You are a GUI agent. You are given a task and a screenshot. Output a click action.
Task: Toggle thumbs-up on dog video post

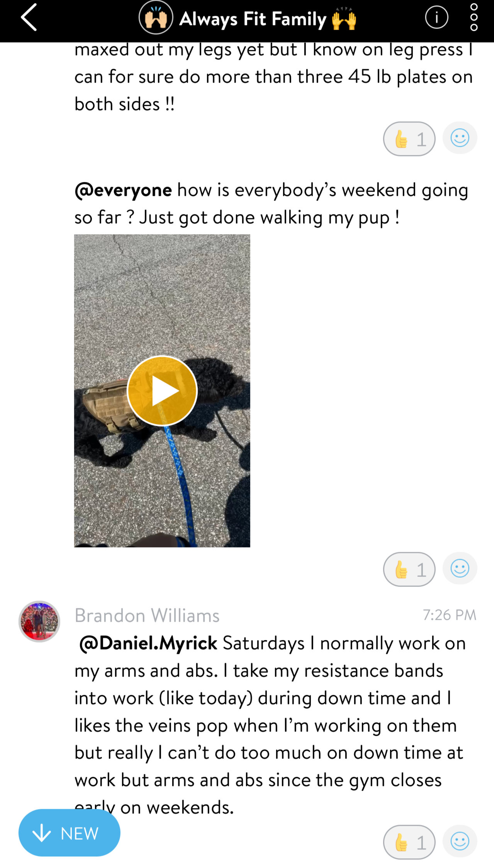[x=409, y=569]
